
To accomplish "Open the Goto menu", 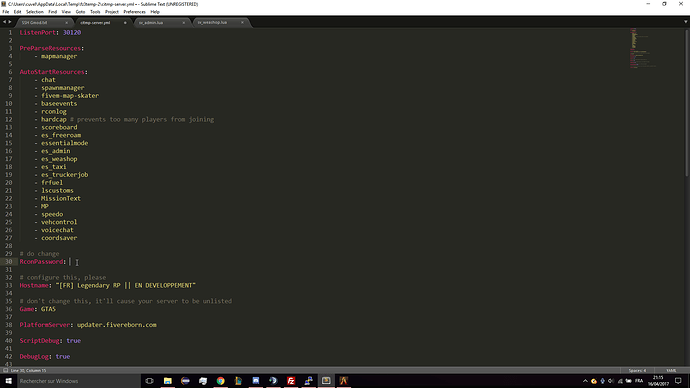I will coord(81,12).
